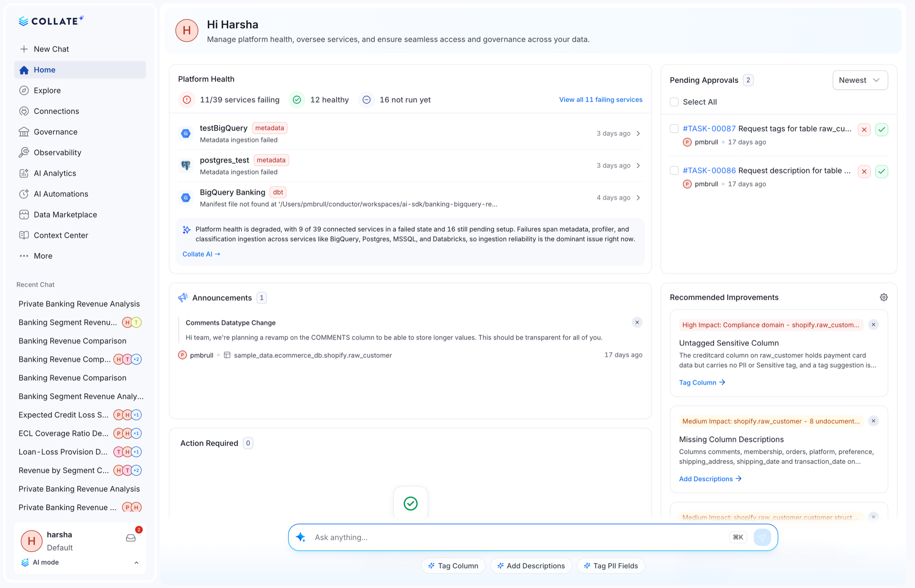Click the inbox icon with red badge
The height and width of the screenshot is (588, 915).
coord(131,538)
